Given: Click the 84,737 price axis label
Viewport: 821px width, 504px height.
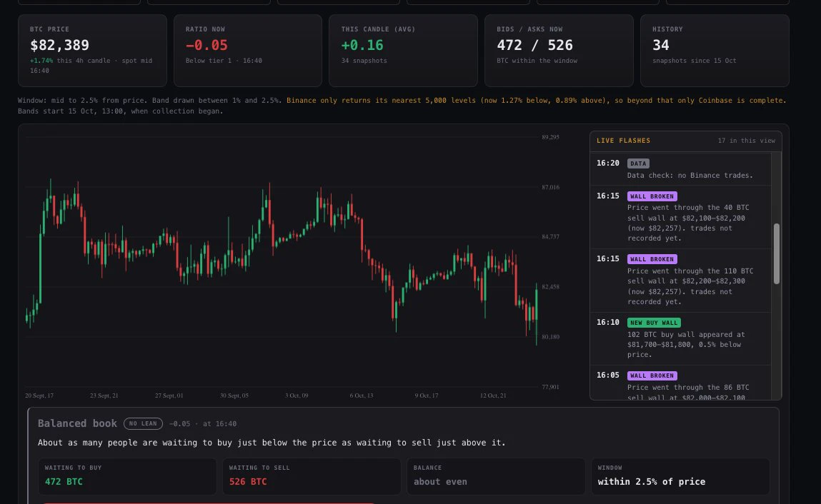Looking at the screenshot, I should point(550,237).
